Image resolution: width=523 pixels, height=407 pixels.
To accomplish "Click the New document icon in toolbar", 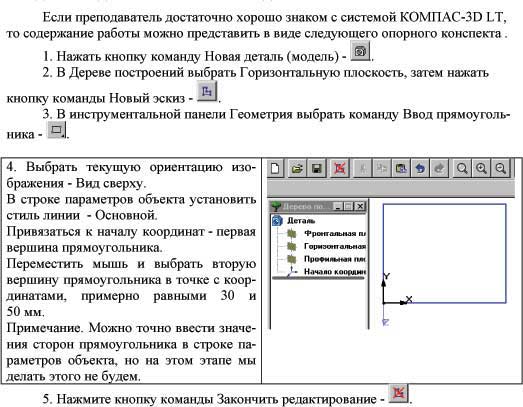I will tap(276, 168).
